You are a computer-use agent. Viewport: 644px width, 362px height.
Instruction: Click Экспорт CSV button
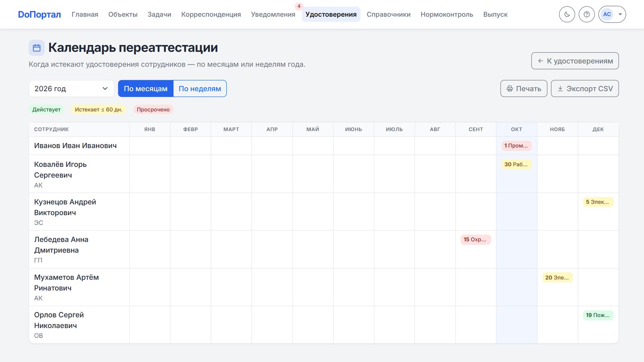584,88
